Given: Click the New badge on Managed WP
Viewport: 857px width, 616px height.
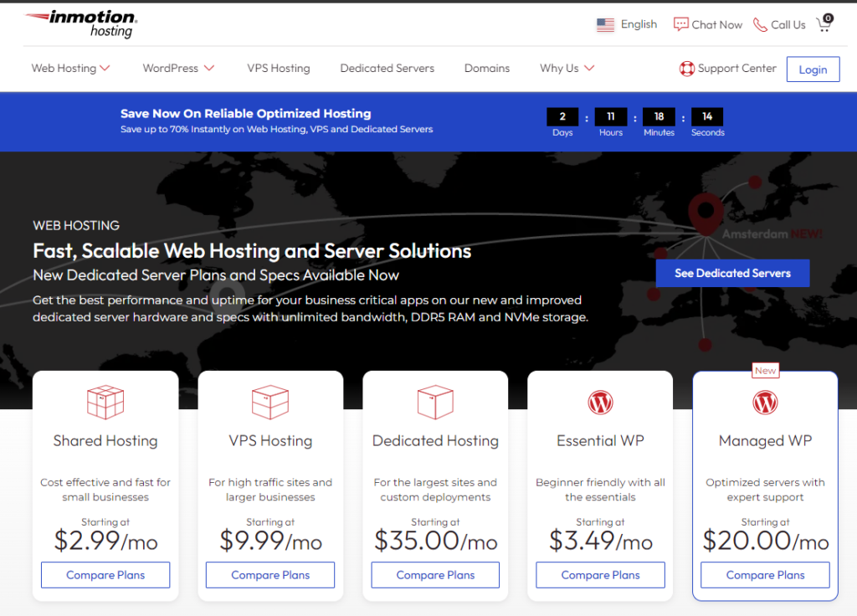Looking at the screenshot, I should [x=765, y=371].
